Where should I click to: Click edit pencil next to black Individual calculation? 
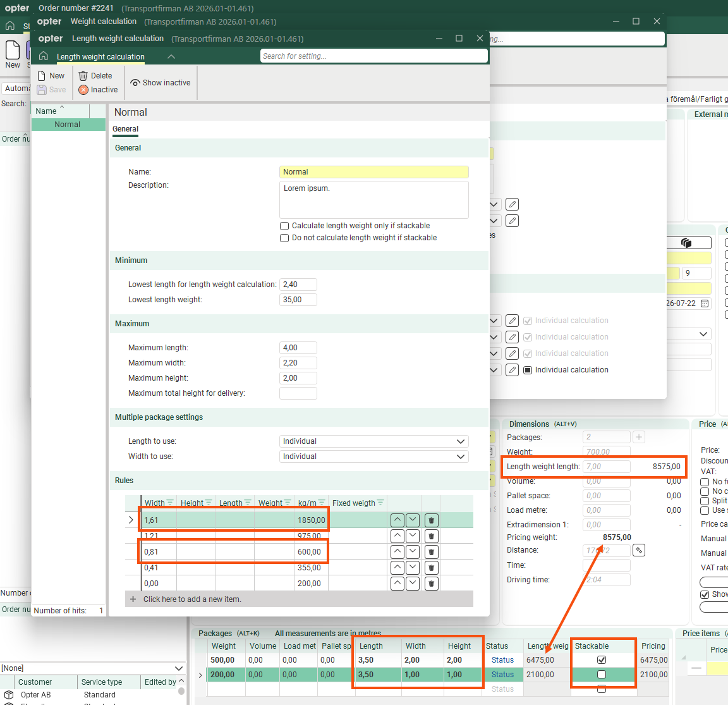point(512,370)
